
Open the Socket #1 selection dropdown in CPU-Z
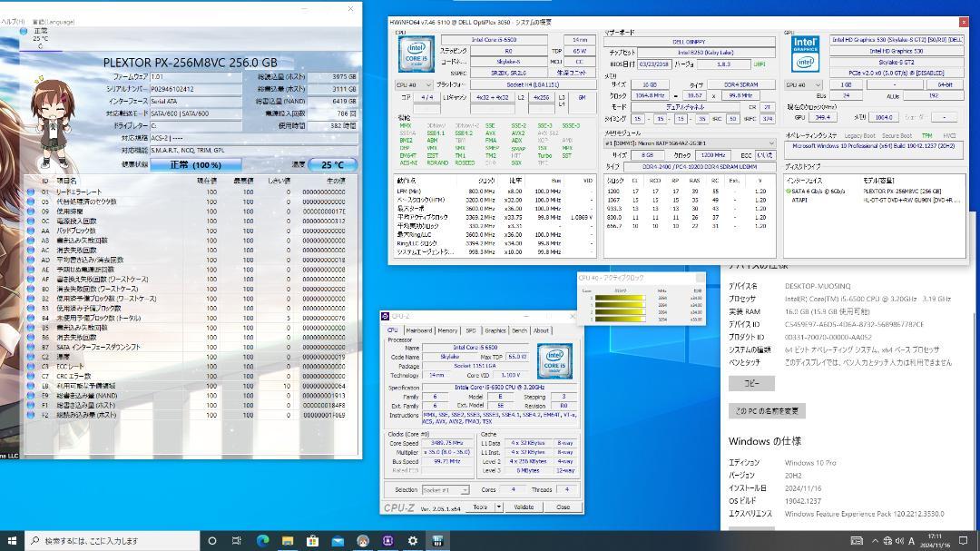click(x=446, y=489)
